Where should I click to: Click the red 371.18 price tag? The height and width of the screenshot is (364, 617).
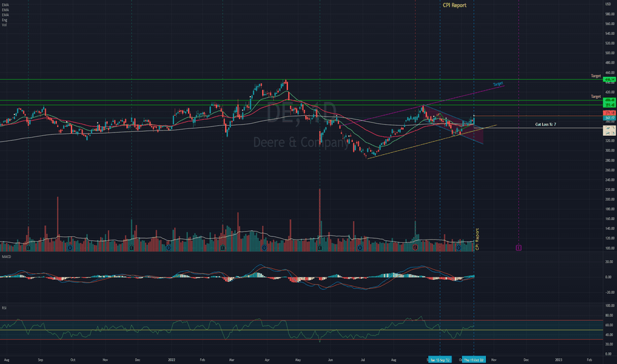610,113
